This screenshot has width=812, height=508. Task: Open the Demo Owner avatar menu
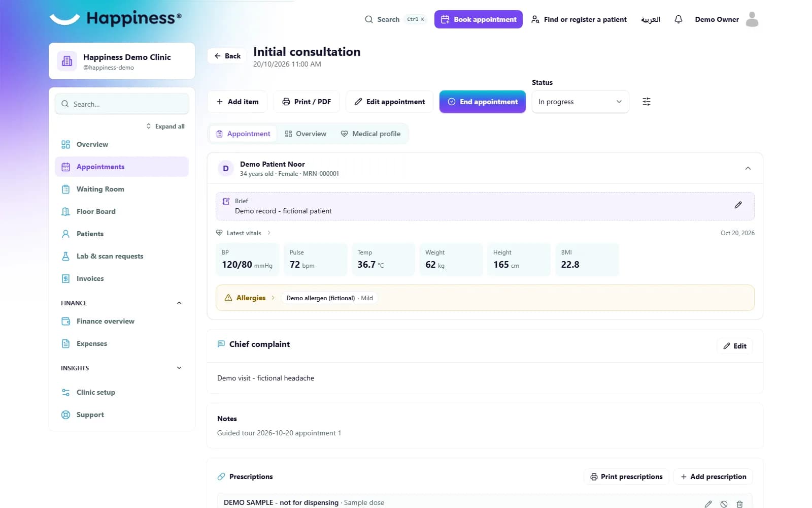[x=752, y=19]
